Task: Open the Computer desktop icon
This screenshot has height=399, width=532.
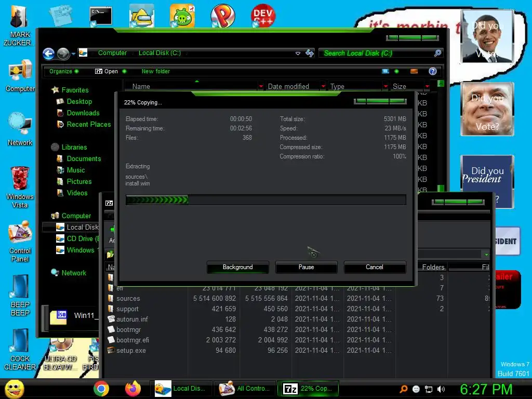Action: tap(20, 76)
